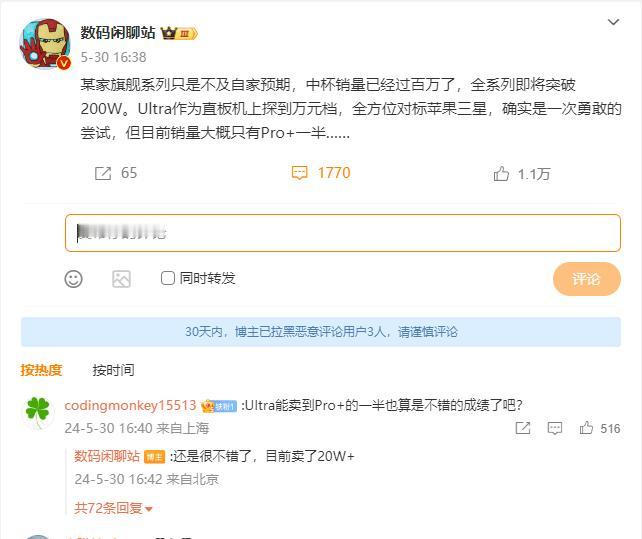Image resolution: width=642 pixels, height=539 pixels.
Task: Like codingmonkey15513's comment with 516 likes
Action: pyautogui.click(x=586, y=428)
